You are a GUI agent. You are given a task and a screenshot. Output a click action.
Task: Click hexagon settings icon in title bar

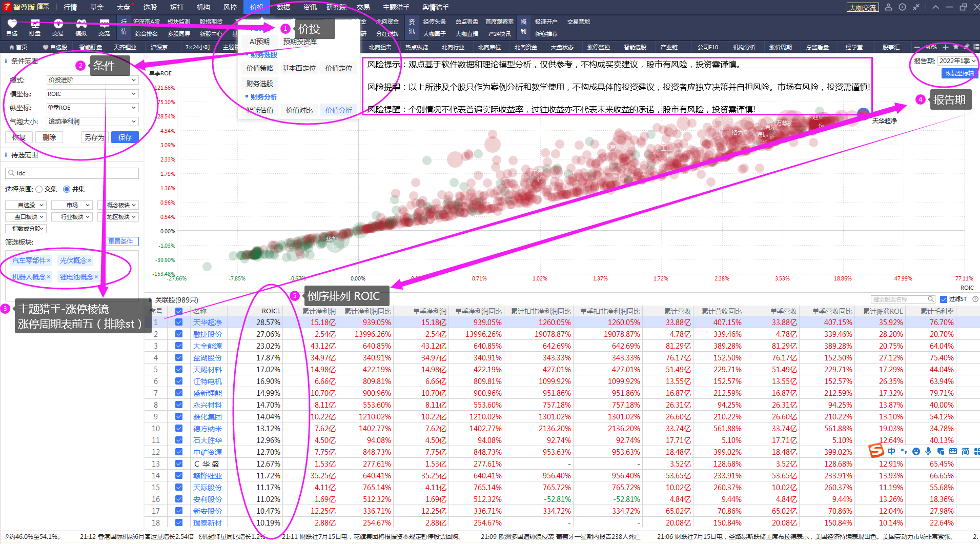(902, 7)
